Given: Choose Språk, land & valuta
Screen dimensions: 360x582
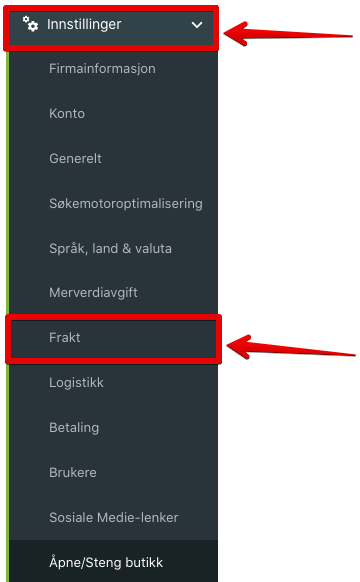Looking at the screenshot, I should [x=110, y=248].
